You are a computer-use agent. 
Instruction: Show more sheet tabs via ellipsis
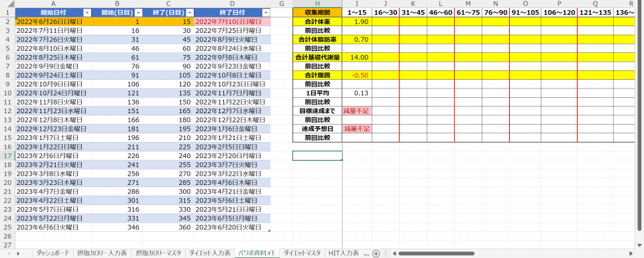(x=366, y=253)
